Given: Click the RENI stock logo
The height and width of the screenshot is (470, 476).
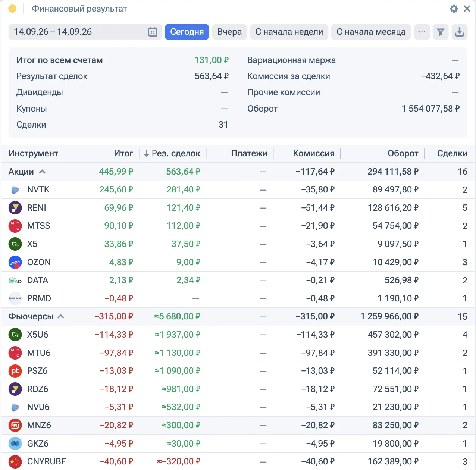Looking at the screenshot, I should [15, 208].
